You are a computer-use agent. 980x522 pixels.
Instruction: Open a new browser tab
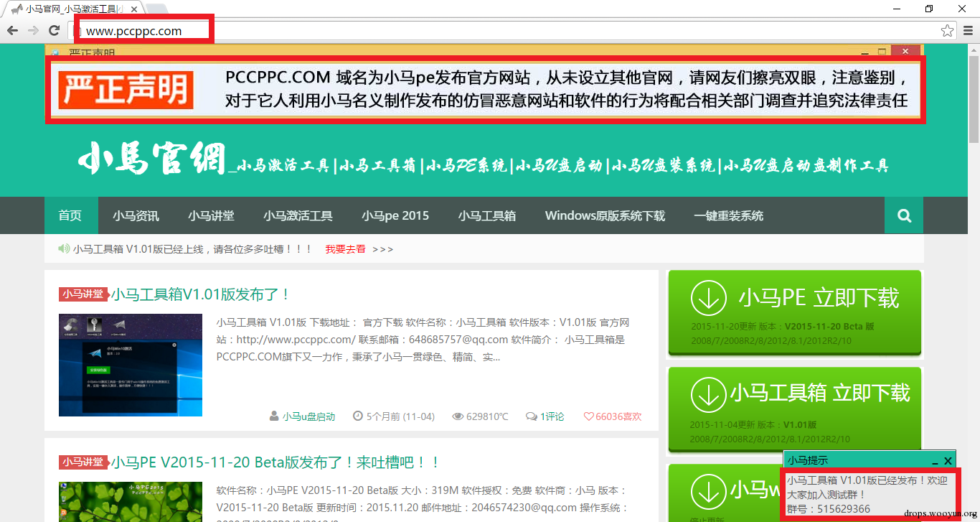[157, 9]
